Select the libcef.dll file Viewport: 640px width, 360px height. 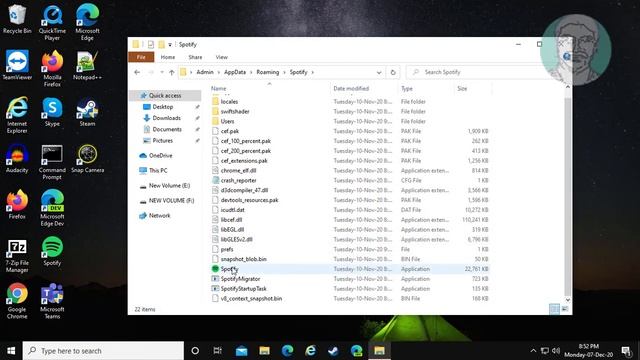231,220
